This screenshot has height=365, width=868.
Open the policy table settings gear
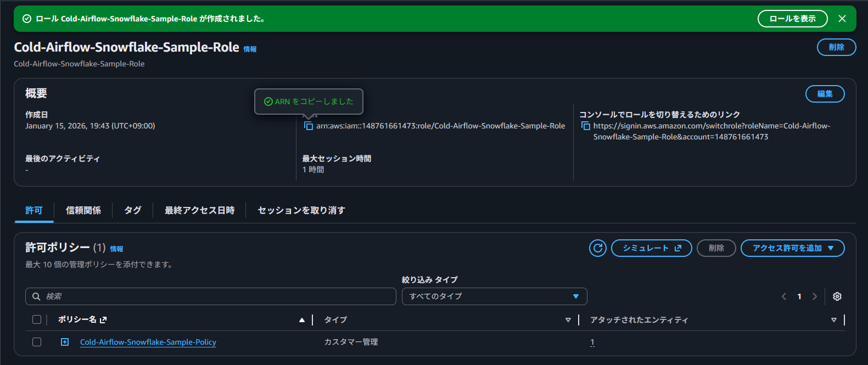[837, 296]
